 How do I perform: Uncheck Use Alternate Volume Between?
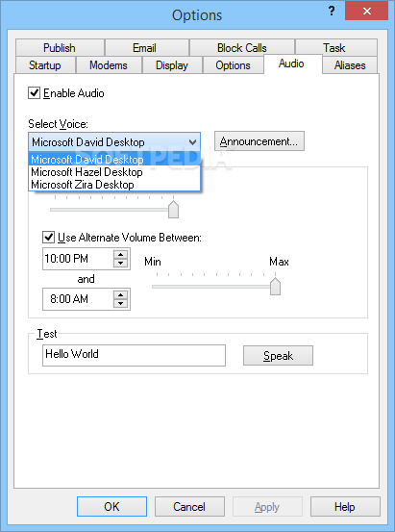pyautogui.click(x=48, y=238)
